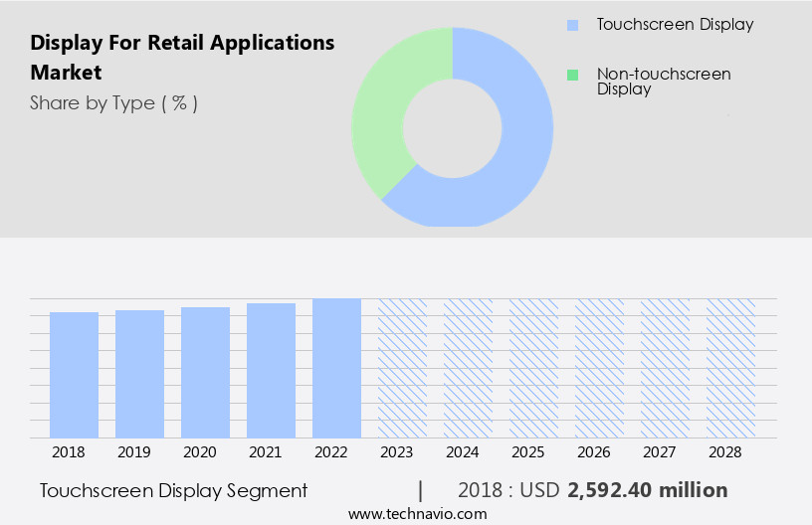Viewport: 812px width, 525px height.
Task: Select the Touchscreen Display legend label
Action: (x=675, y=25)
